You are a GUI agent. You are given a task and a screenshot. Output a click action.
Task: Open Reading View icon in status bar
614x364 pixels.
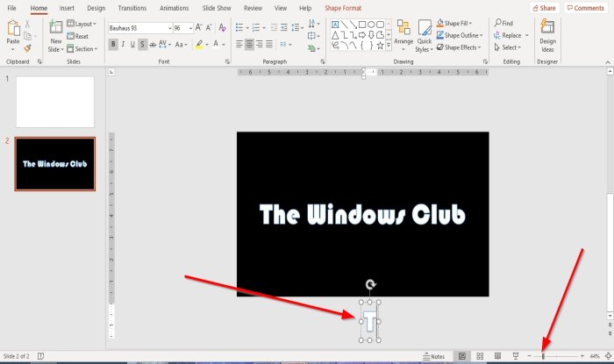[x=497, y=356]
